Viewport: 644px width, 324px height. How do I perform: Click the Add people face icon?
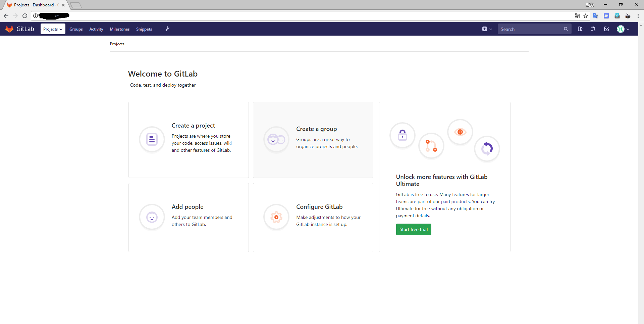(152, 217)
